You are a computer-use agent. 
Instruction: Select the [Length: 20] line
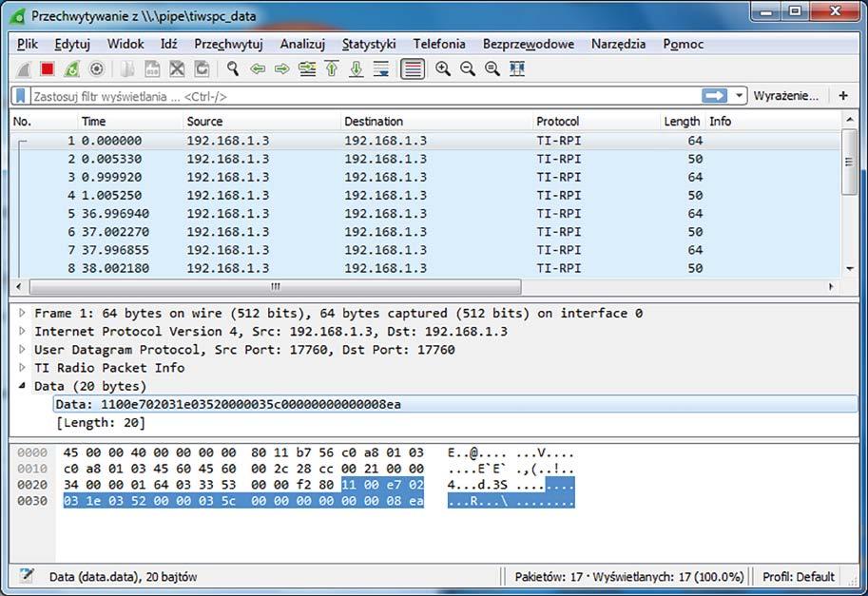[101, 423]
